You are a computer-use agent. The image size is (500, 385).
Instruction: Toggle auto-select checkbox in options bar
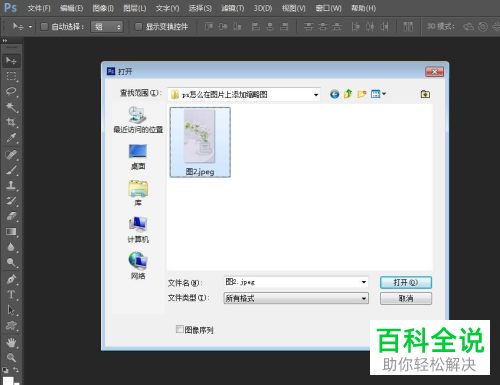[x=44, y=27]
